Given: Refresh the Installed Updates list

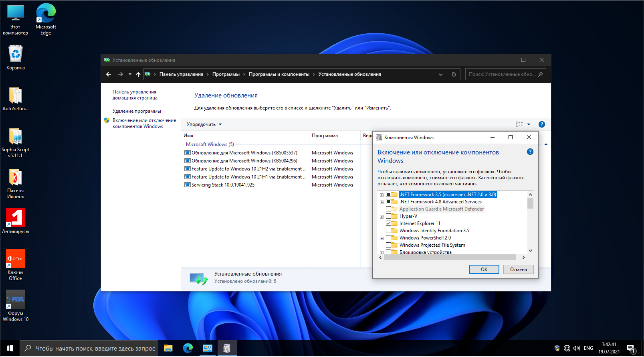Looking at the screenshot, I should coord(454,74).
